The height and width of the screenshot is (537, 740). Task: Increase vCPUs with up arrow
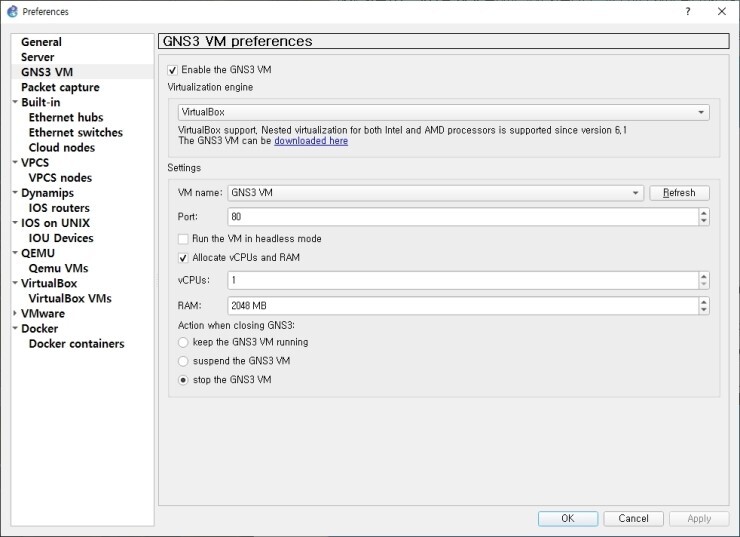[x=704, y=277]
